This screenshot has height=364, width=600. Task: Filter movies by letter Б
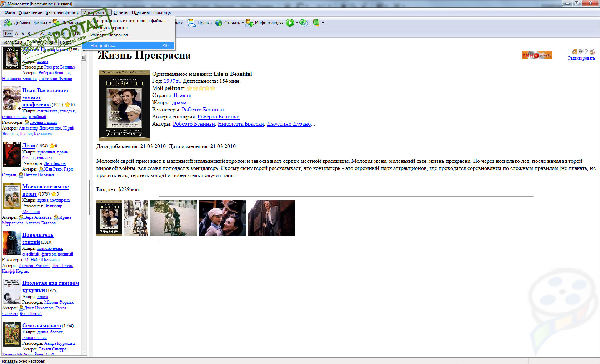click(23, 34)
